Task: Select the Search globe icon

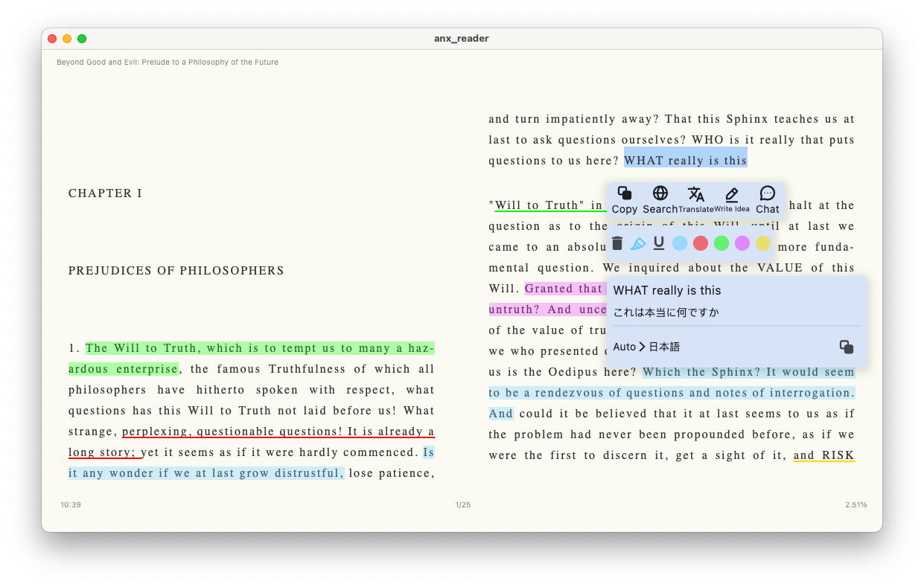Action: click(660, 198)
